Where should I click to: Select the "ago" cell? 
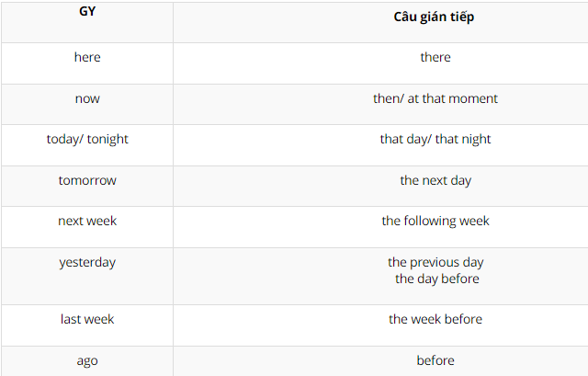click(87, 360)
